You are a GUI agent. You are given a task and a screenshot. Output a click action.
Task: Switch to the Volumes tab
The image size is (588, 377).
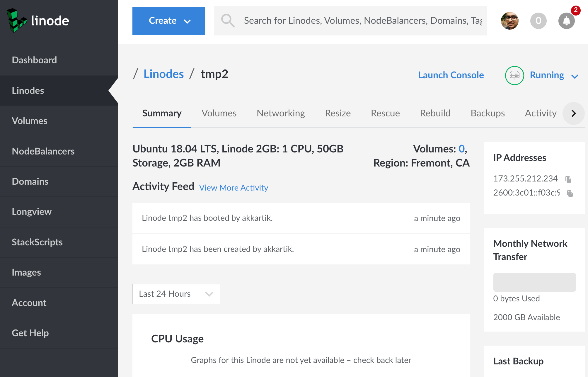(x=219, y=113)
